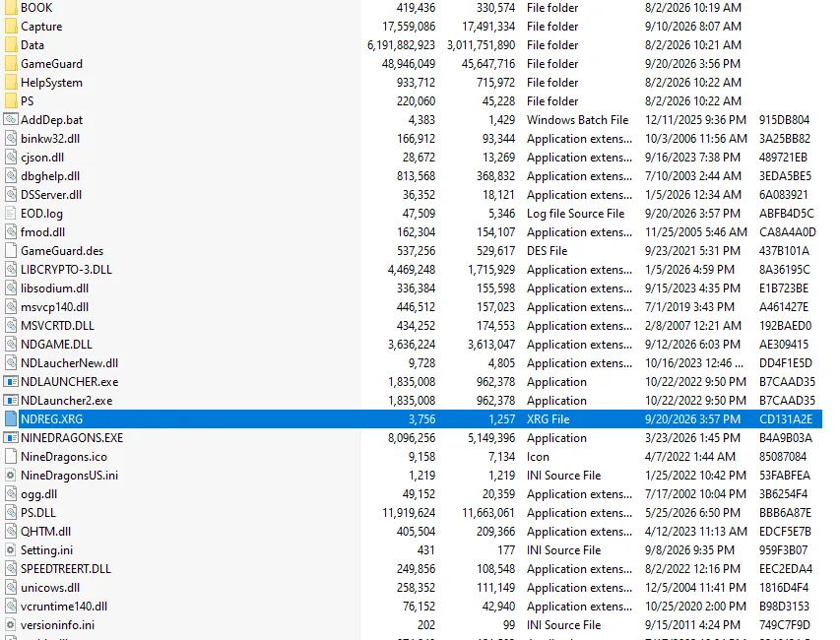840x640 pixels.
Task: Click the GameGuard folder icon
Action: coord(10,64)
